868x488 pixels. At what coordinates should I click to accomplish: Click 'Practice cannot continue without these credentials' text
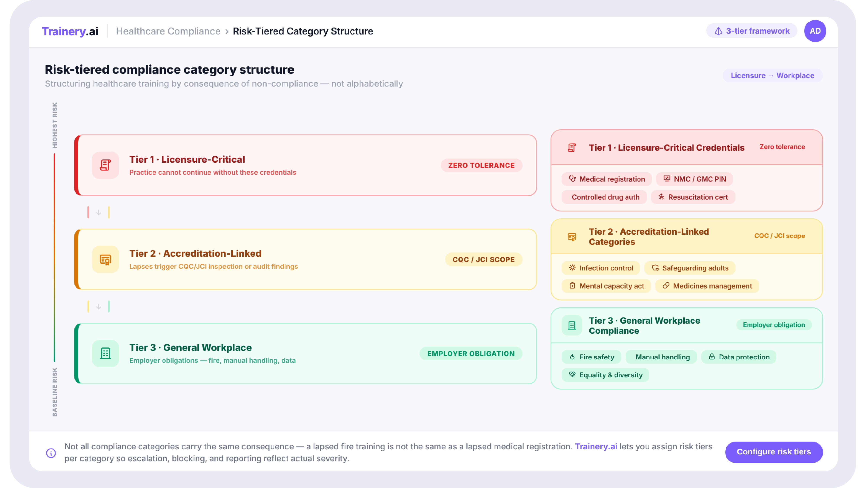tap(213, 172)
